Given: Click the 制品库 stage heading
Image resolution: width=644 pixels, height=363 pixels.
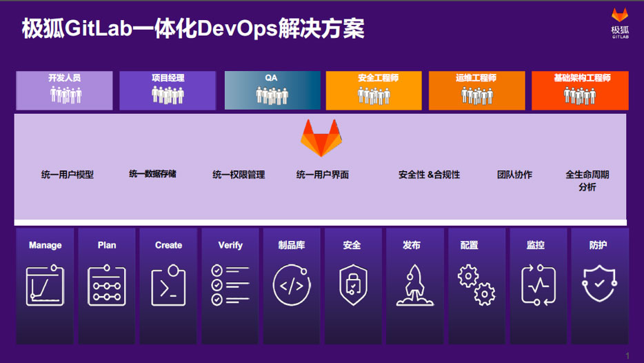Looking at the screenshot, I should click(x=292, y=246).
